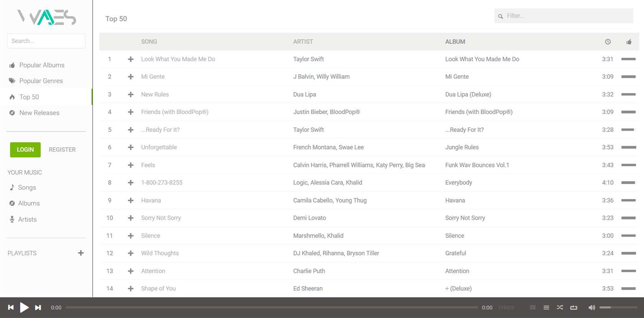Add Look What You Made Me Do via plus
The image size is (644, 318).
click(x=131, y=59)
